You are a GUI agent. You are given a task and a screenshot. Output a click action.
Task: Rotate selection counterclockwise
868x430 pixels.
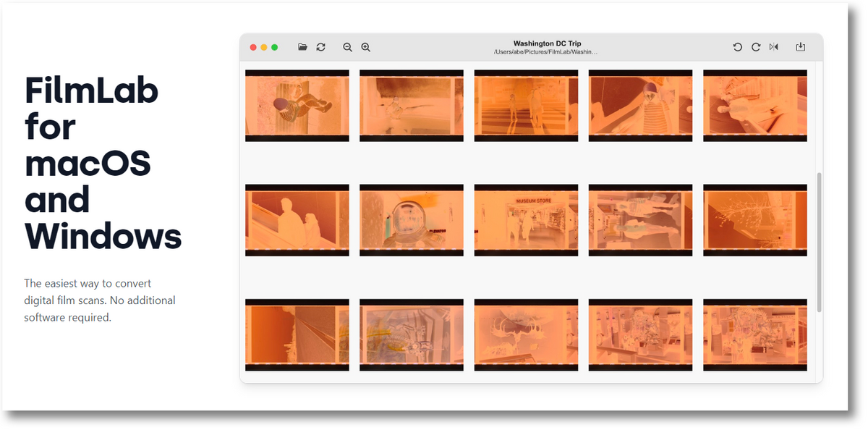(x=737, y=46)
